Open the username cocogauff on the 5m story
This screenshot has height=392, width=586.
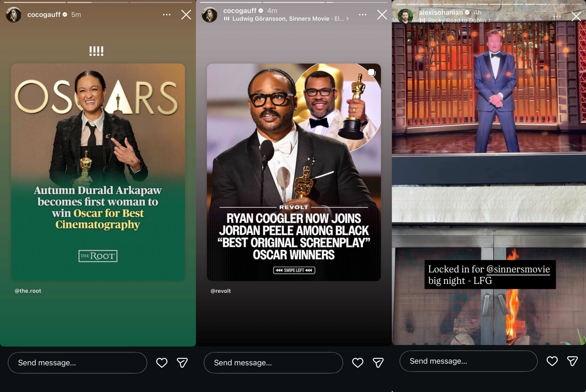tap(44, 14)
